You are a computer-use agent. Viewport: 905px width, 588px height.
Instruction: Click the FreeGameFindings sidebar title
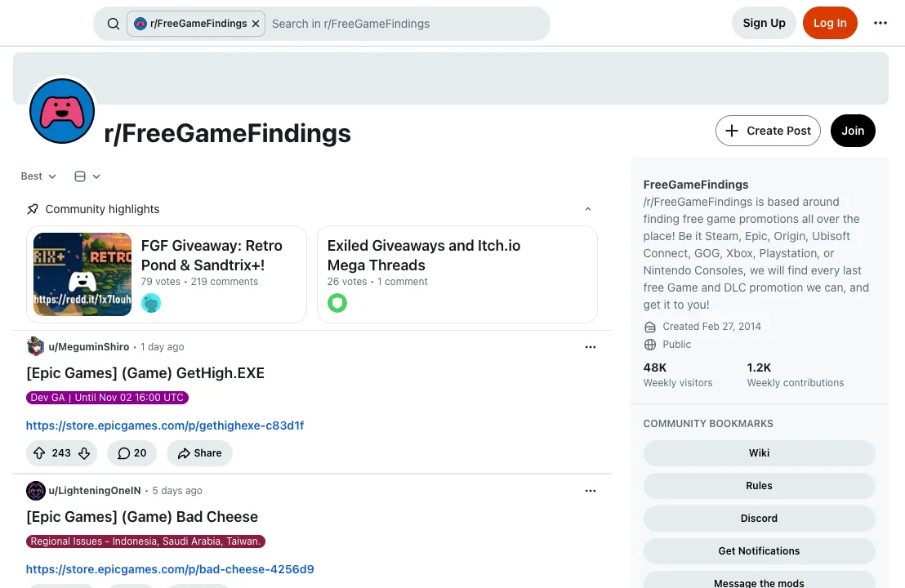tap(695, 185)
